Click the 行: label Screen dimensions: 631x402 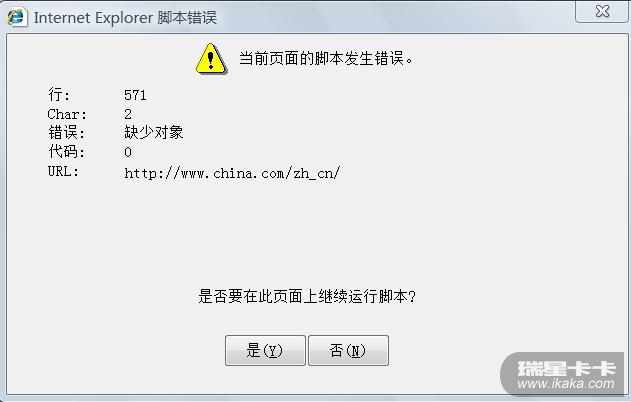(x=59, y=95)
